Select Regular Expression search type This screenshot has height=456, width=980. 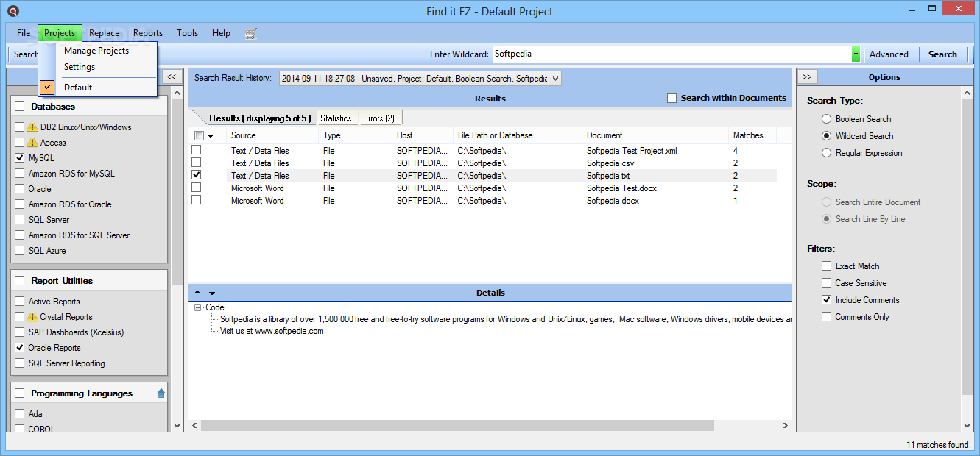(827, 153)
